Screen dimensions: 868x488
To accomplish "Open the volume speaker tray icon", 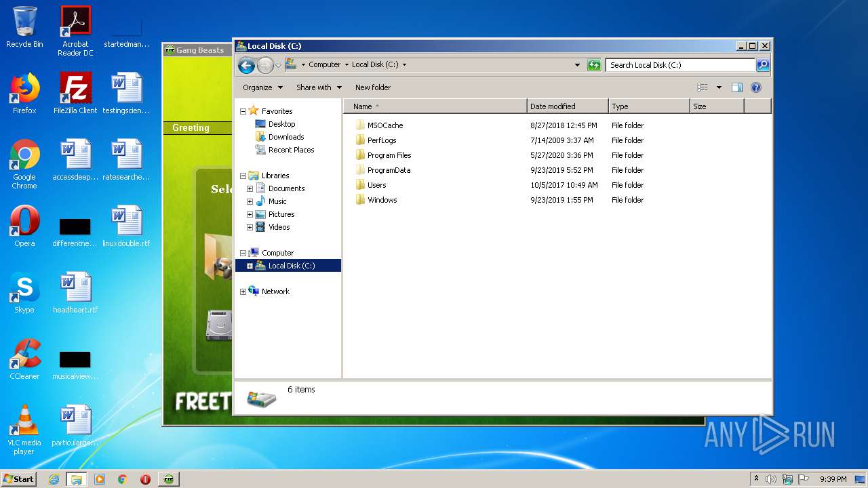I will [770, 479].
